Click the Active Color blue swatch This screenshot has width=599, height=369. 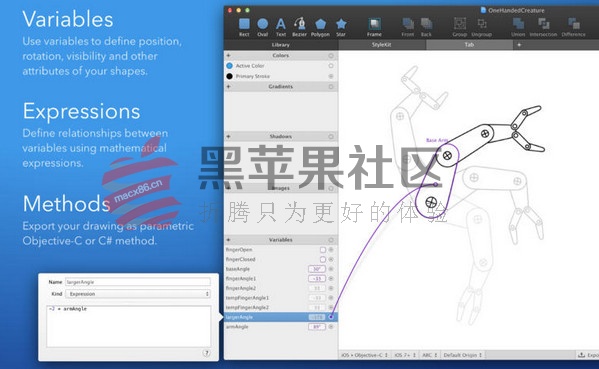230,66
